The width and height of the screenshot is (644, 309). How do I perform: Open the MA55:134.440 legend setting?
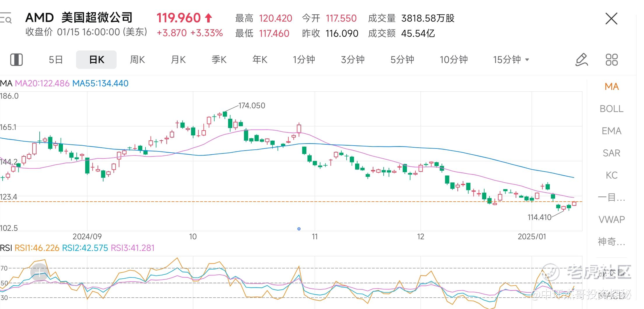pos(100,83)
